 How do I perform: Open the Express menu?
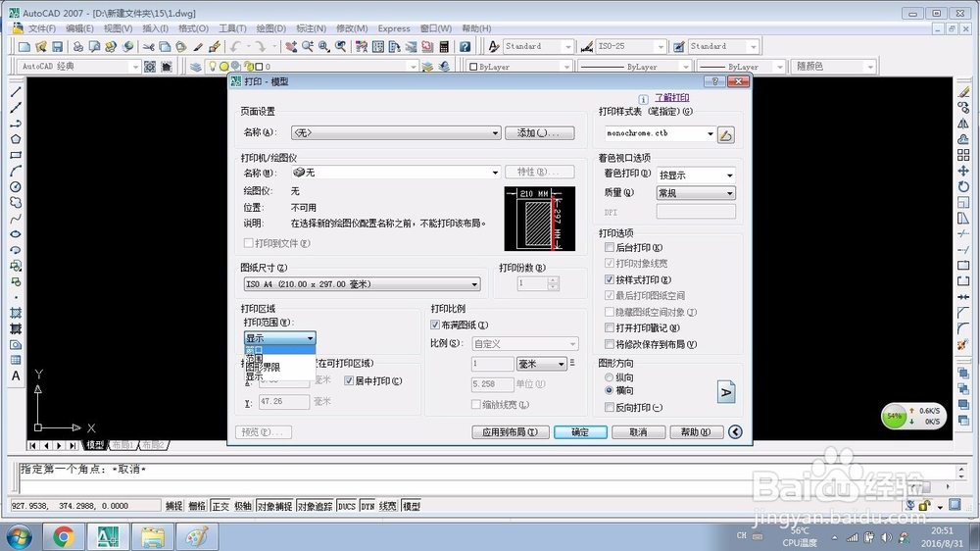(x=394, y=28)
